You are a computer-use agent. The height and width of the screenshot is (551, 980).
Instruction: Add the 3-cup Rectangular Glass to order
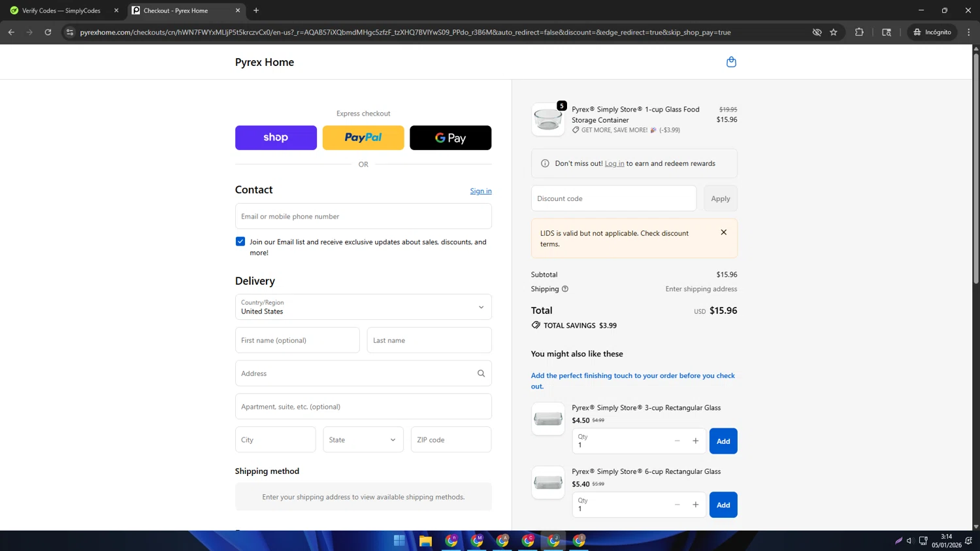pos(723,441)
